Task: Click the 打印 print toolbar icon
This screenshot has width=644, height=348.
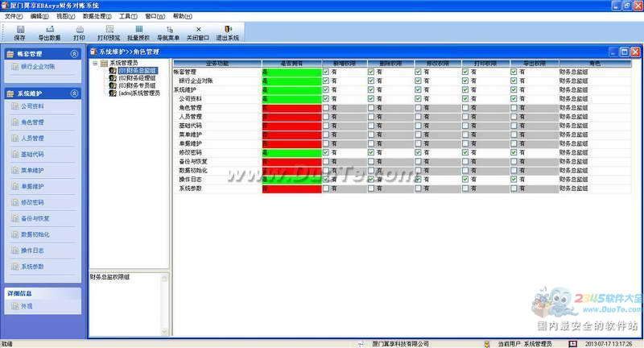Action: pos(79,33)
